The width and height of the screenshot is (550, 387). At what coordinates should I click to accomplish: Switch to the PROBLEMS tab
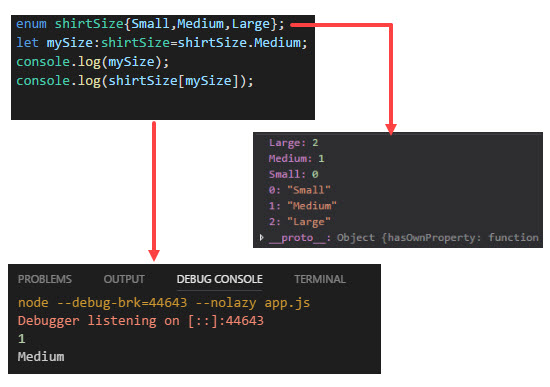[45, 279]
